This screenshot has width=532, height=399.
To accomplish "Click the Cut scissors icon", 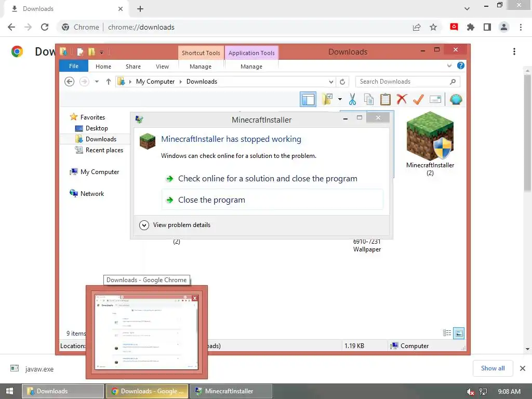I will 352,99.
